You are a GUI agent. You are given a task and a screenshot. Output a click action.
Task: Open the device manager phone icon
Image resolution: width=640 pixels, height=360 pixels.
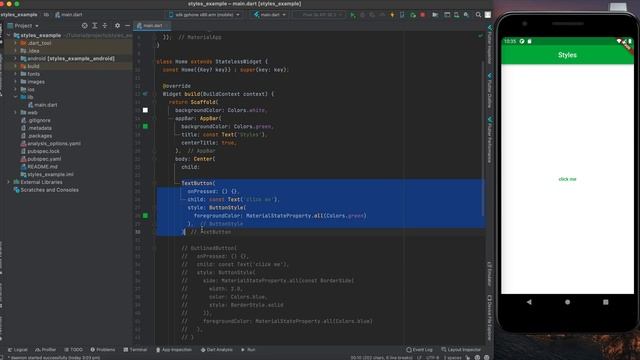click(x=456, y=15)
